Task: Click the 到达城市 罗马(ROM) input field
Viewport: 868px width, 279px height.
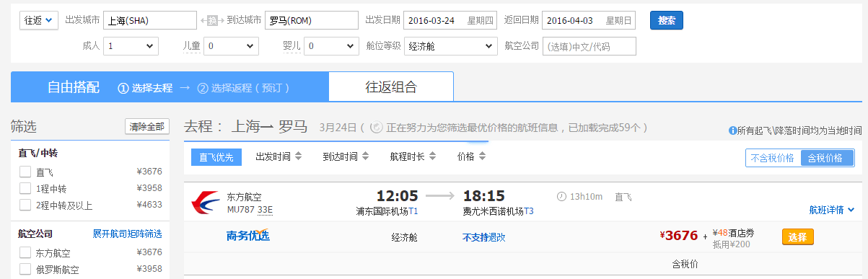Action: pos(312,20)
